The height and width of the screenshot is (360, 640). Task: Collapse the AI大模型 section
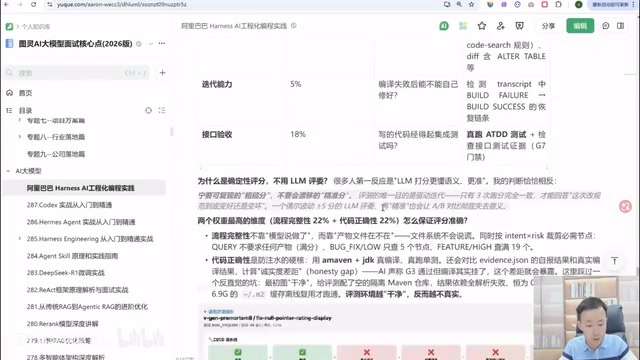point(8,171)
